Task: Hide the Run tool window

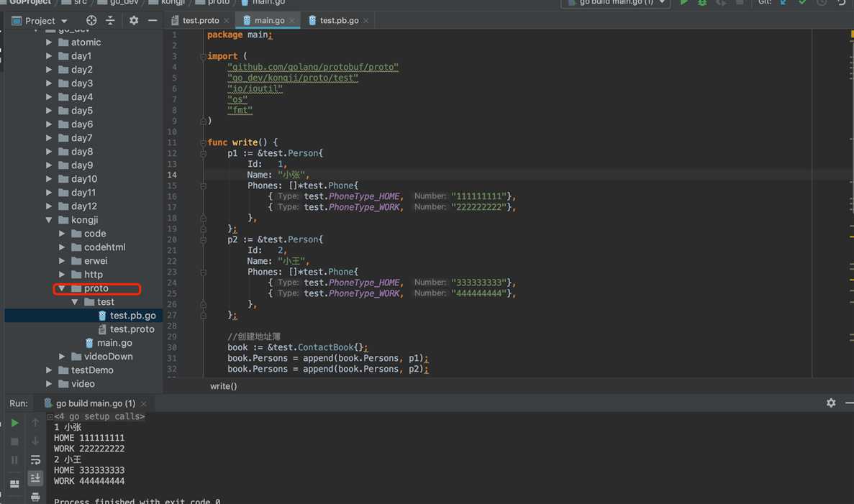Action: pyautogui.click(x=849, y=403)
